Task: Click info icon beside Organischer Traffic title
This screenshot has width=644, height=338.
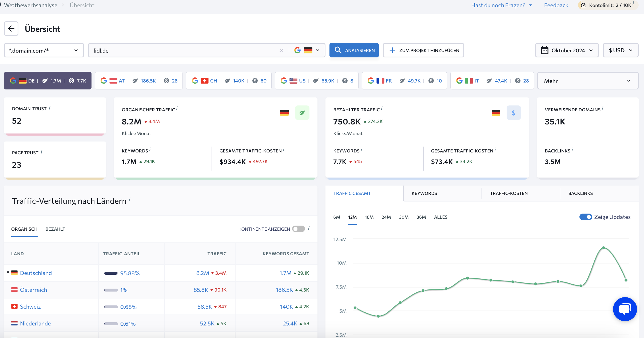Action: pyautogui.click(x=177, y=109)
